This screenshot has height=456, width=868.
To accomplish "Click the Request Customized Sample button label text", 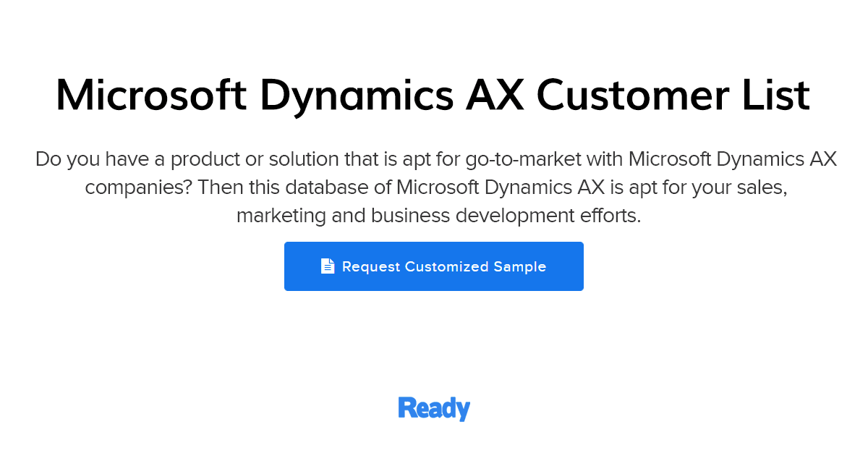I will pyautogui.click(x=444, y=266).
